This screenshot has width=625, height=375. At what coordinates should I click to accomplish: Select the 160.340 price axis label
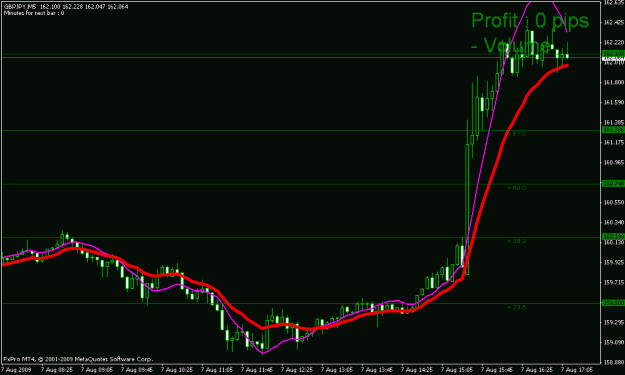point(613,222)
